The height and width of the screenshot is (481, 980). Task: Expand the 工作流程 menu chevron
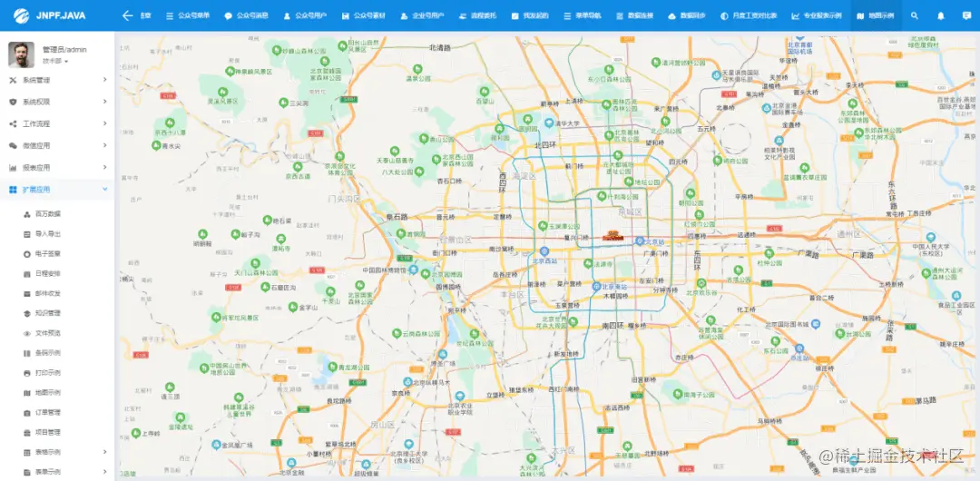click(104, 123)
